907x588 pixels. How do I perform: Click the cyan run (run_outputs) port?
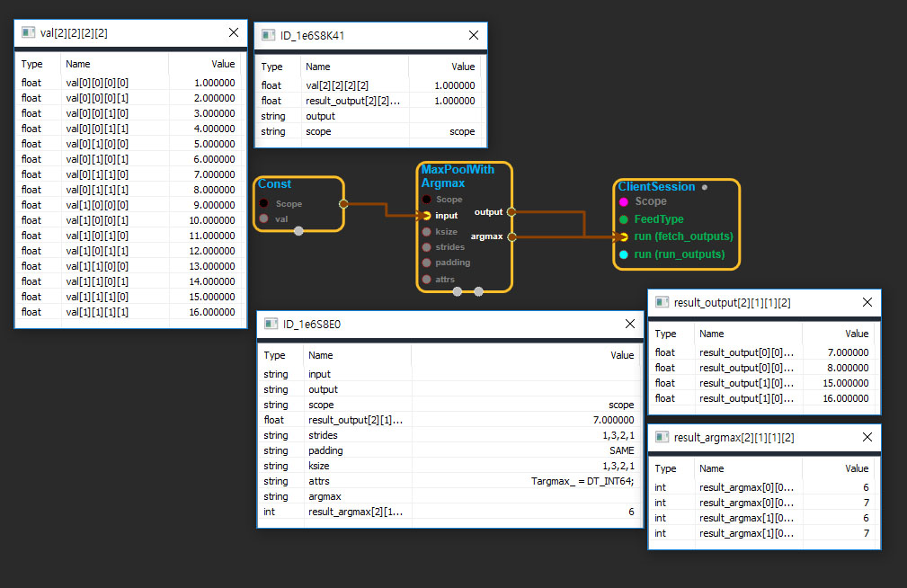point(623,254)
